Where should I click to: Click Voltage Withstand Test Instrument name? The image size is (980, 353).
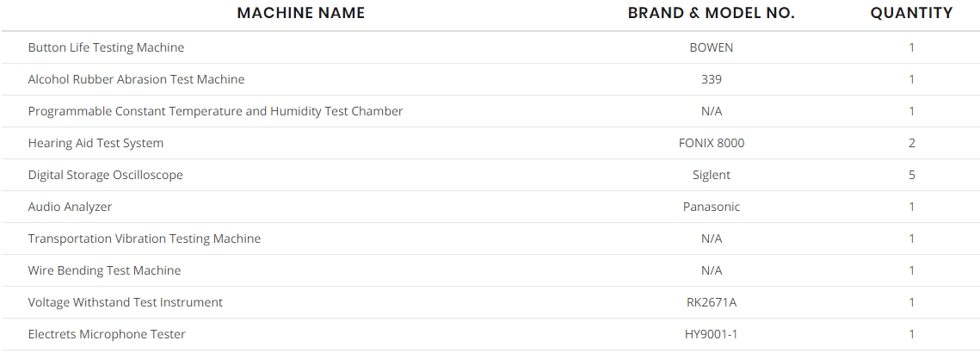coord(125,302)
